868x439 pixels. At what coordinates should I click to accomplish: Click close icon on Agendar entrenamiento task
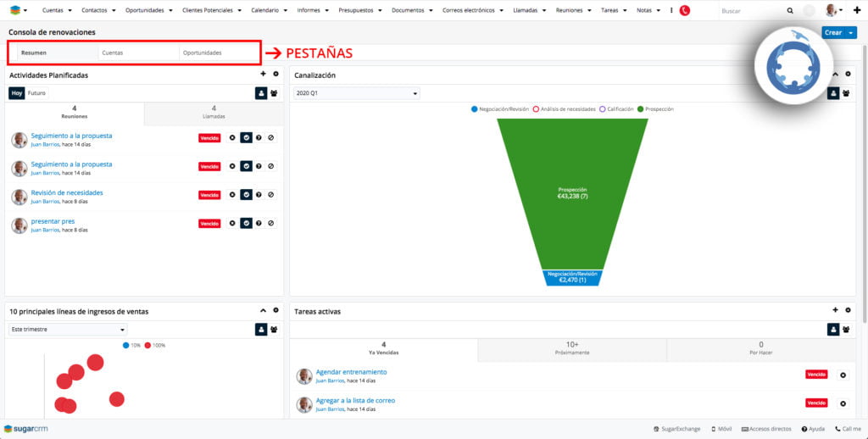[843, 375]
